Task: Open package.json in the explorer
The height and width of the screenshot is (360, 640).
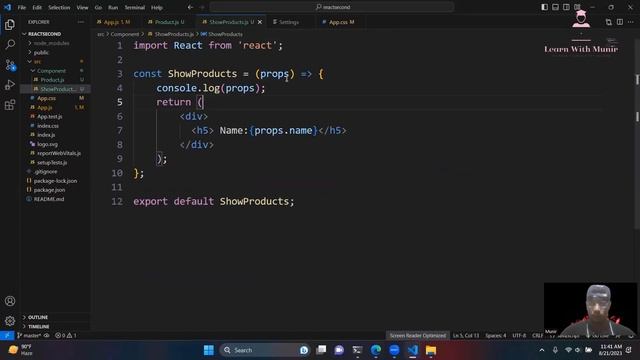Action: 49,190
